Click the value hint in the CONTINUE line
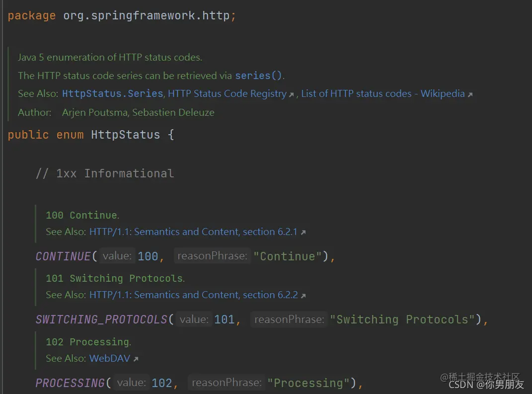Image resolution: width=532 pixels, height=394 pixels. pyautogui.click(x=117, y=256)
